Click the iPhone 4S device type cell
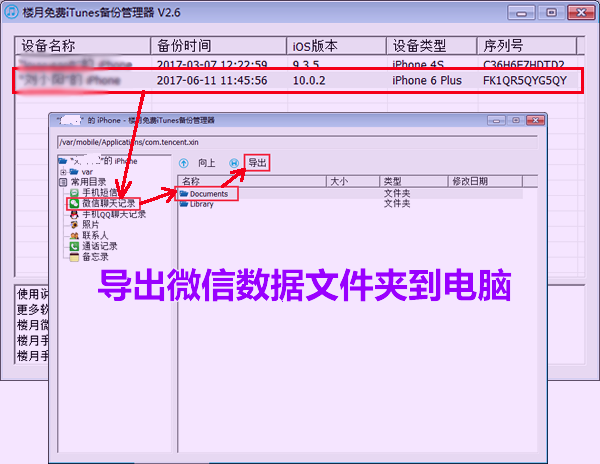Screen dimensions: 600x464 tap(418, 63)
